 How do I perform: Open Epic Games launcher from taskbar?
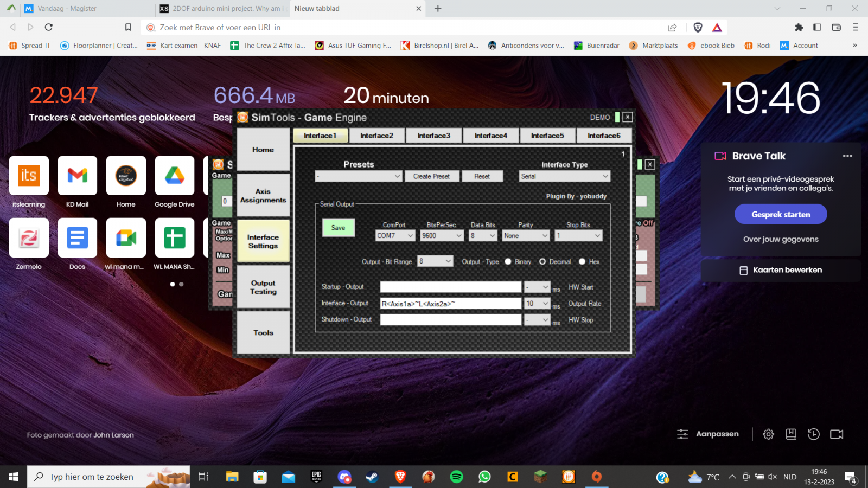(x=316, y=477)
